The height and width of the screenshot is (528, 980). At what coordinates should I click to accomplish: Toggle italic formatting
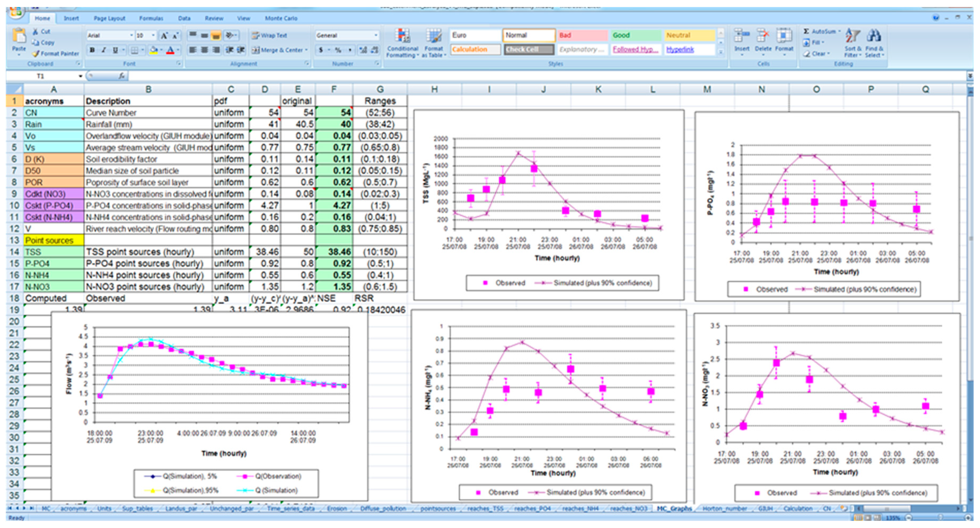103,50
